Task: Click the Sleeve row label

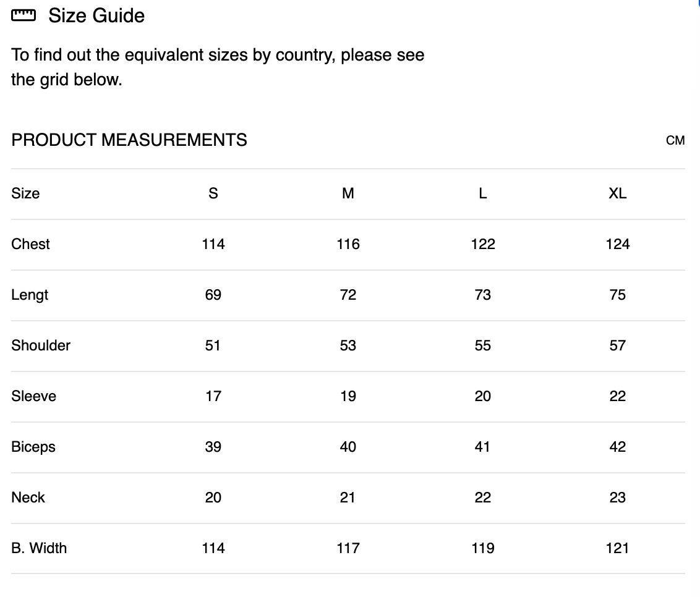Action: [x=33, y=396]
